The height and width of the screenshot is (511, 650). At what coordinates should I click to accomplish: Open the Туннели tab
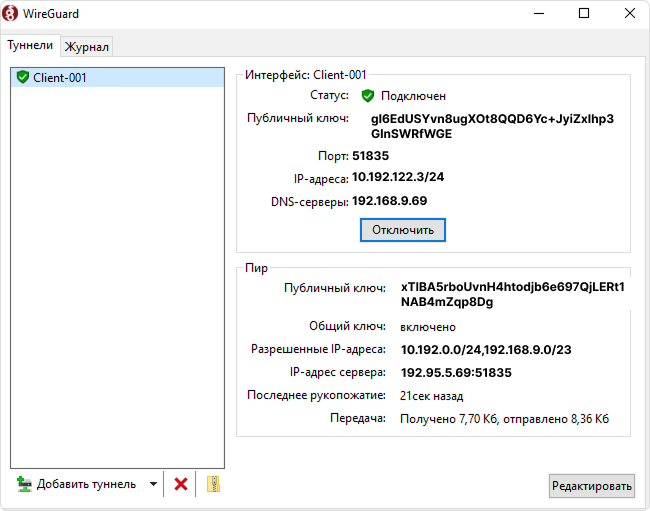click(30, 45)
